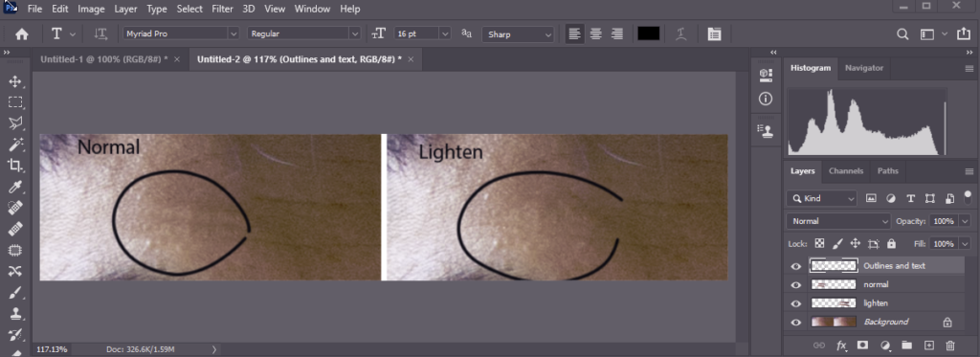Click the Delete layer trash icon

point(950,346)
